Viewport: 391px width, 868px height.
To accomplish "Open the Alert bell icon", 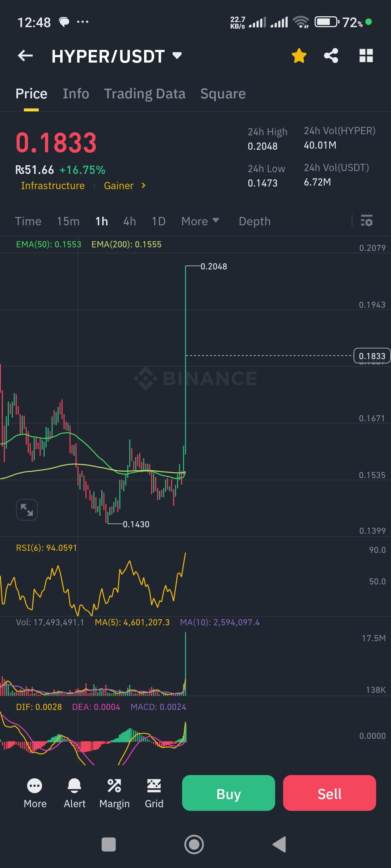I will (x=75, y=793).
